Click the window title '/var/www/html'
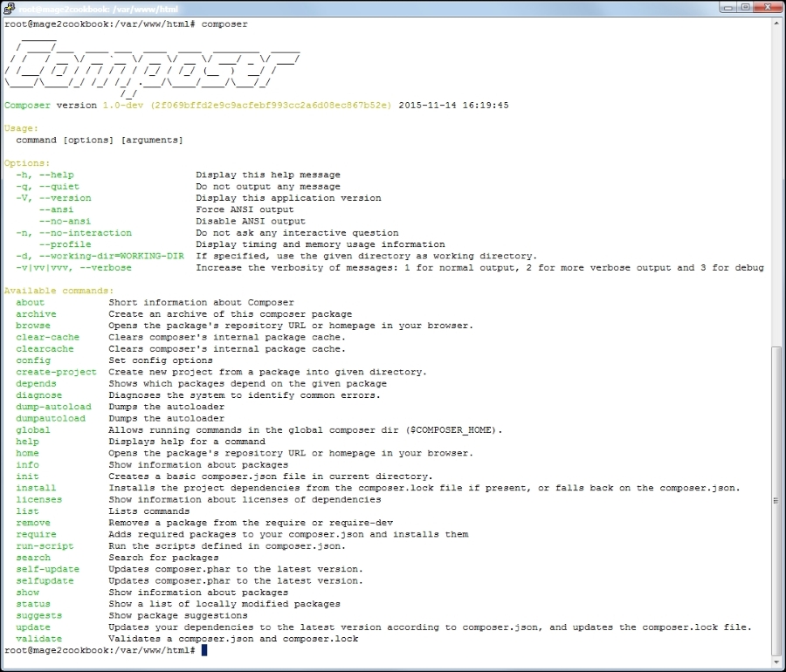Screen dimensions: 786x672 145,9
